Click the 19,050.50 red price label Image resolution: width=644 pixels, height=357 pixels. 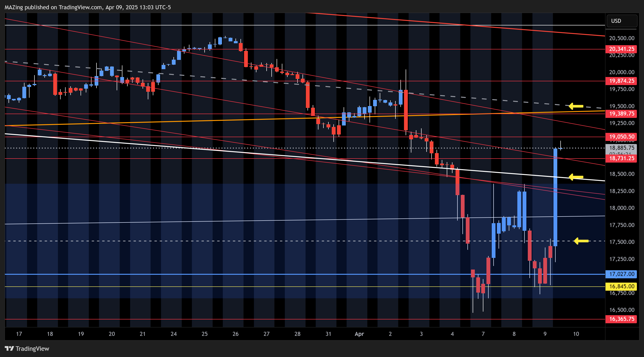(621, 137)
